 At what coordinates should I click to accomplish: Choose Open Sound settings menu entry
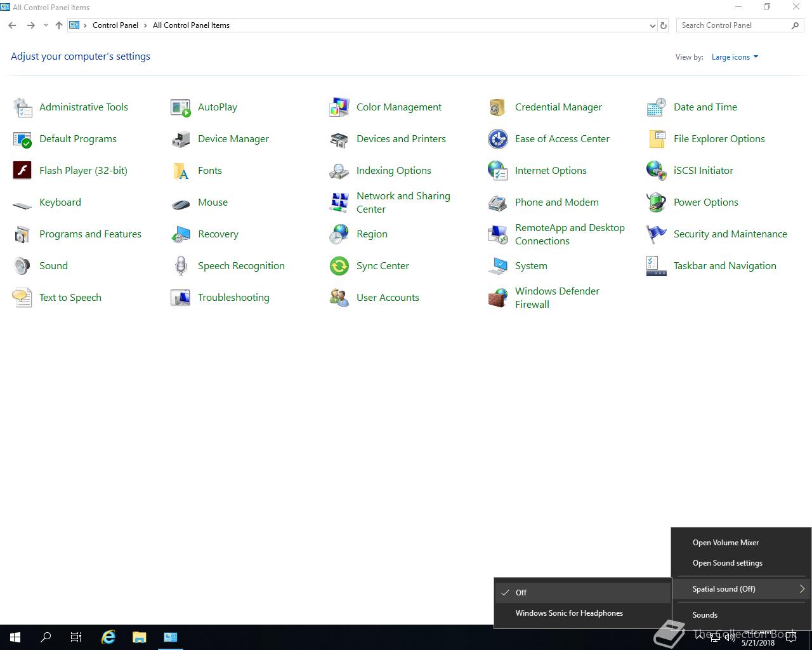click(x=741, y=563)
